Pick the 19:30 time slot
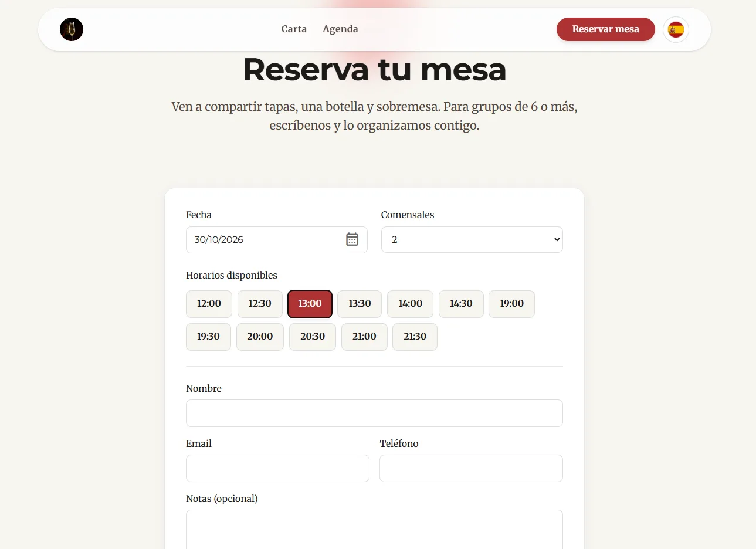The width and height of the screenshot is (756, 549). point(208,337)
